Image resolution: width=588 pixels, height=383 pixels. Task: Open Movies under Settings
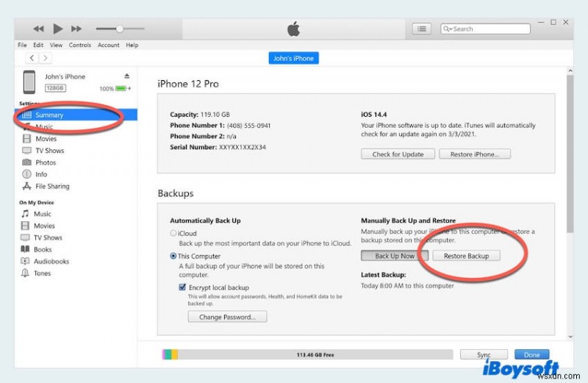tap(46, 139)
